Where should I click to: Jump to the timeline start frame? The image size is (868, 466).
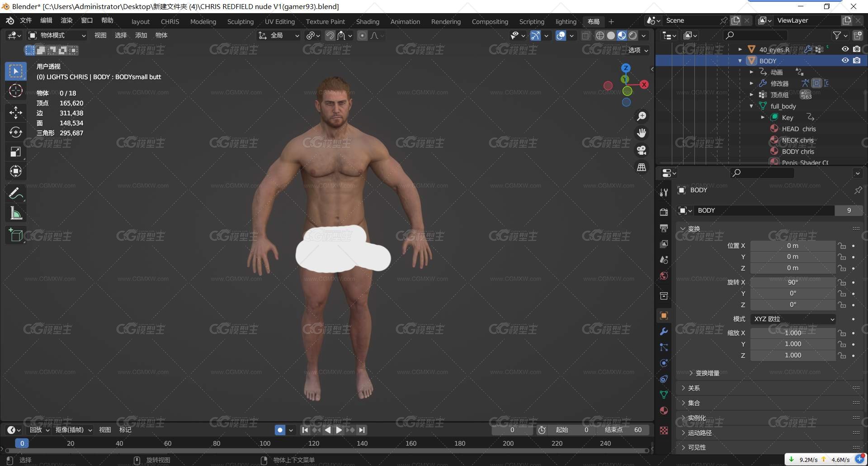[305, 430]
